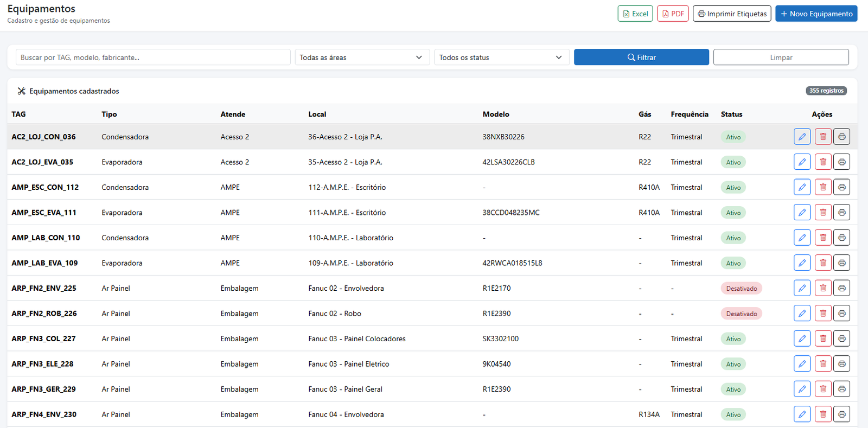Delete equipment AMP_ESC_EVA_111
The width and height of the screenshot is (868, 428).
(823, 212)
